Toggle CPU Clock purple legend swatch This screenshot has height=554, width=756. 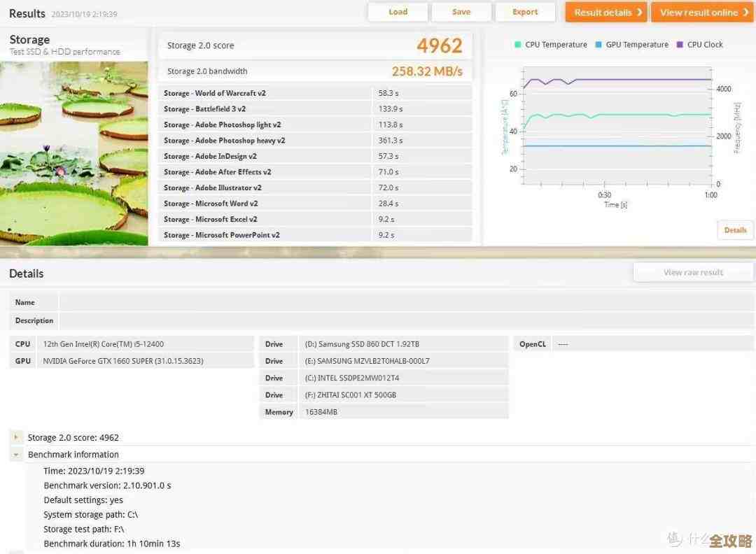(x=680, y=45)
